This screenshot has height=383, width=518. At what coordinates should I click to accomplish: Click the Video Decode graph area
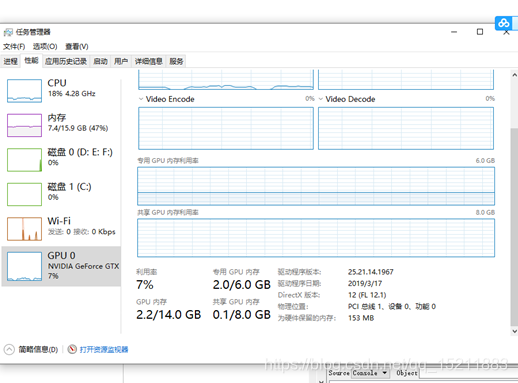pyautogui.click(x=406, y=128)
